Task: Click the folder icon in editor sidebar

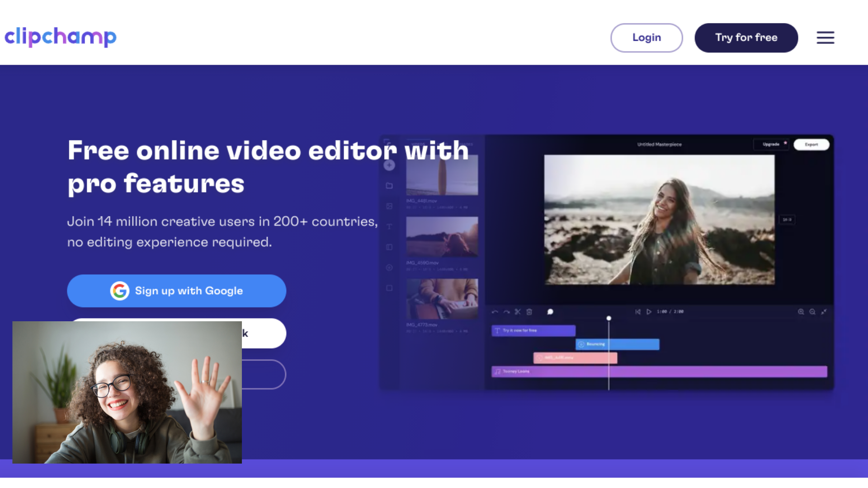Action: pos(389,186)
